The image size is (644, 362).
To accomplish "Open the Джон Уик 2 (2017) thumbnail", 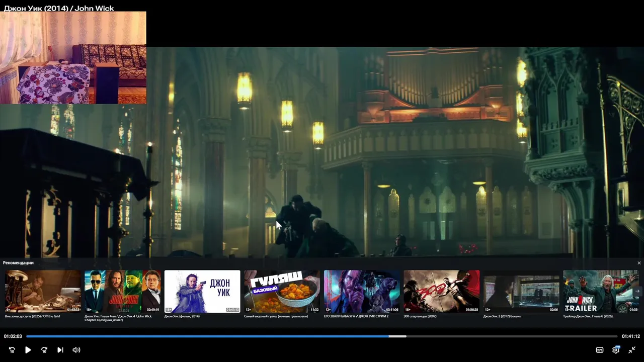I will point(521,292).
